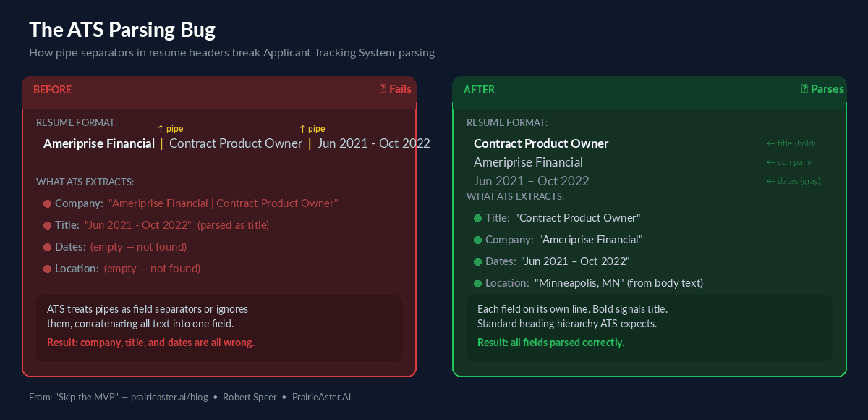Click the pipe arrow label before the date range
This screenshot has height=420, width=868.
click(x=312, y=129)
